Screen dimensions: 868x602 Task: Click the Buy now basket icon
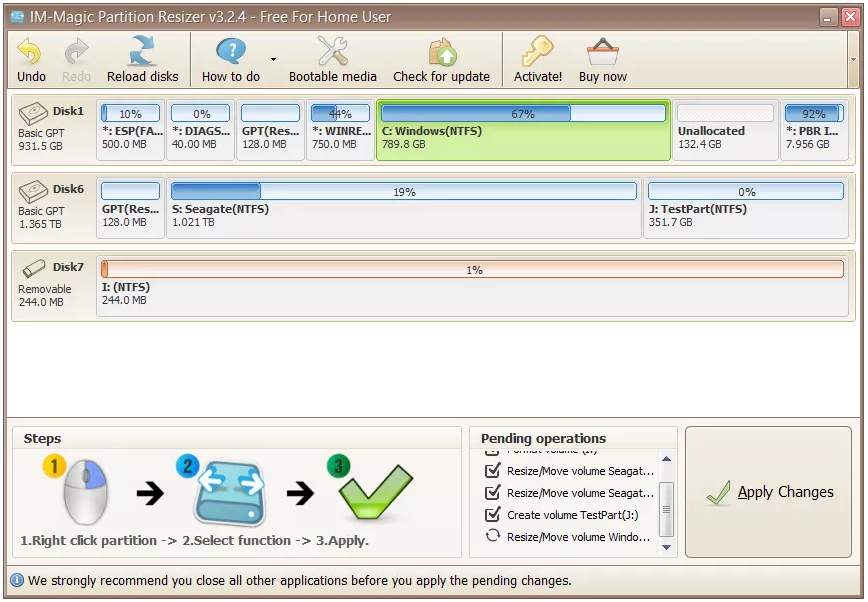pyautogui.click(x=603, y=52)
